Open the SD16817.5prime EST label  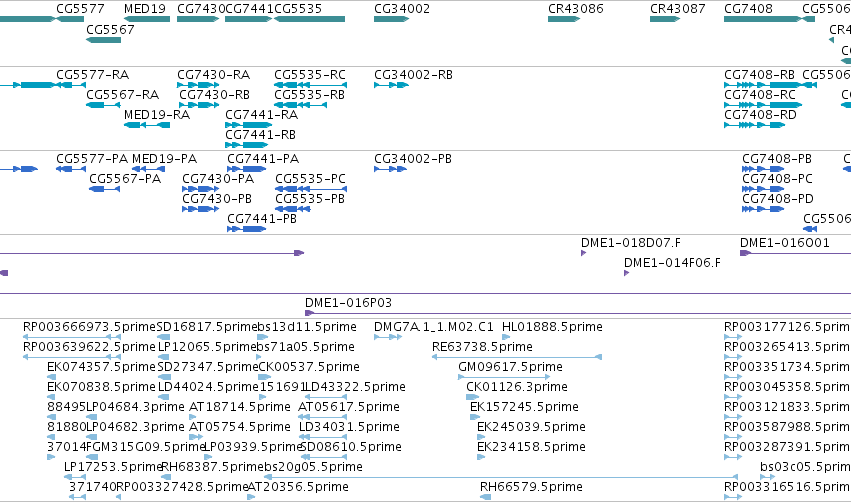[x=206, y=327]
